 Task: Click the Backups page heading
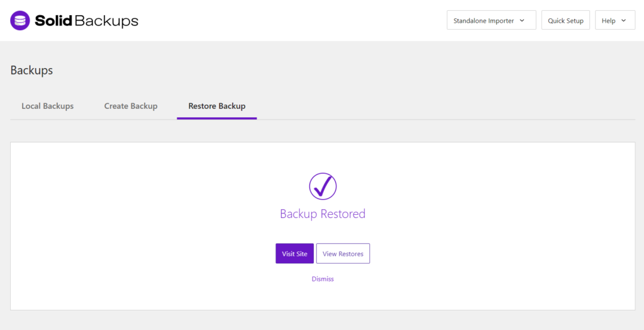click(x=31, y=71)
